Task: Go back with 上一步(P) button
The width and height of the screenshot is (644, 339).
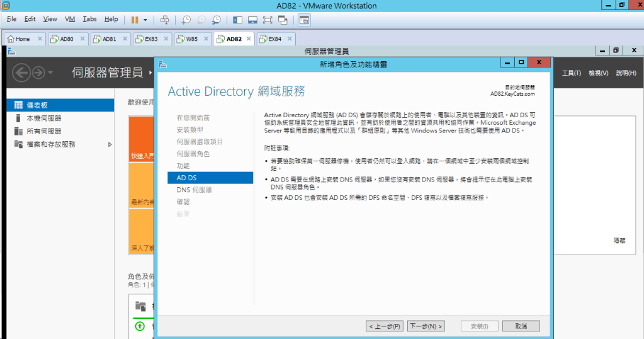Action: (385, 326)
